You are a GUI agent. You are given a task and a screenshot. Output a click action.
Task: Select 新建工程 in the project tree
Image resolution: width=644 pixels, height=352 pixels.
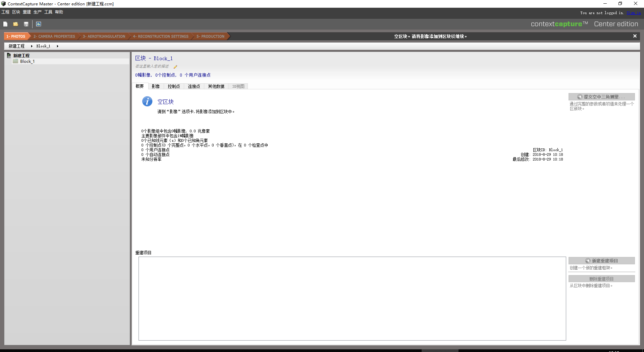21,55
